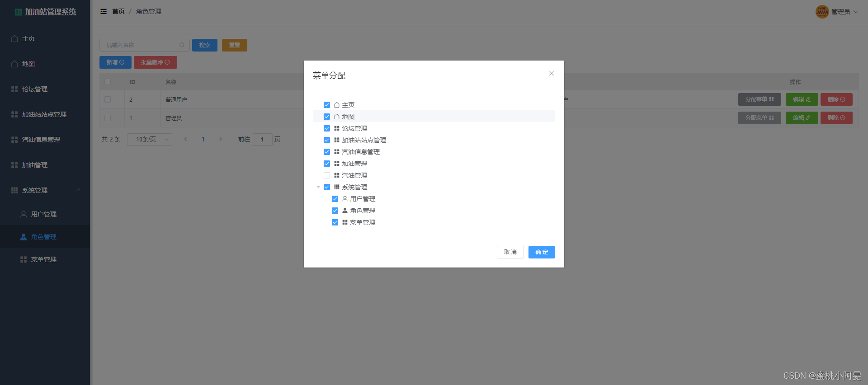Open 加油站站点管理 in the sidebar
This screenshot has height=385, width=868.
(x=45, y=114)
